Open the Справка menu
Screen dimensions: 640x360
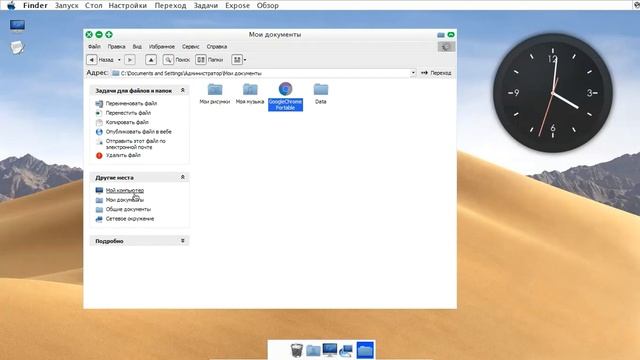(217, 47)
